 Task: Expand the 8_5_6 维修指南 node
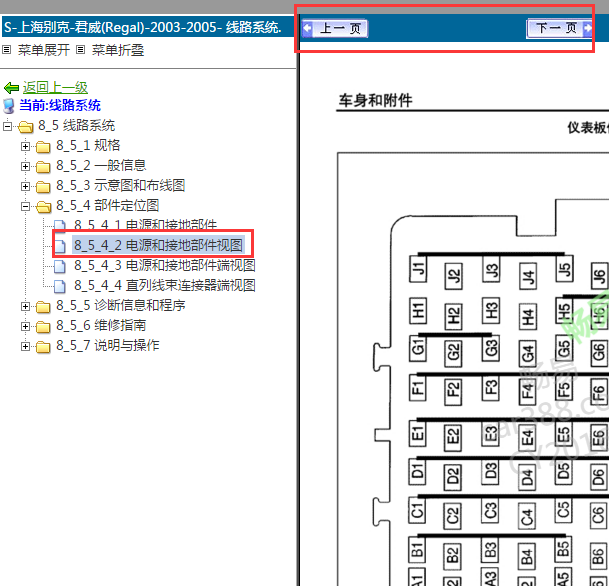[25, 326]
